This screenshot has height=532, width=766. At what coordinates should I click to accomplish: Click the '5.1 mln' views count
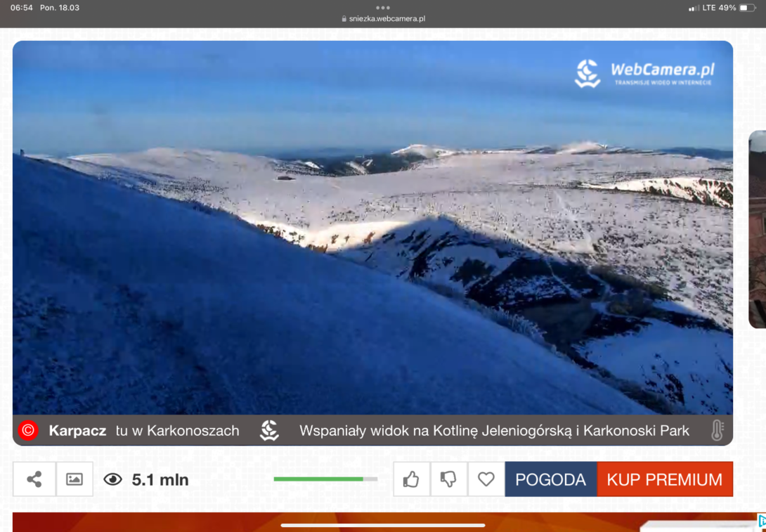[160, 480]
